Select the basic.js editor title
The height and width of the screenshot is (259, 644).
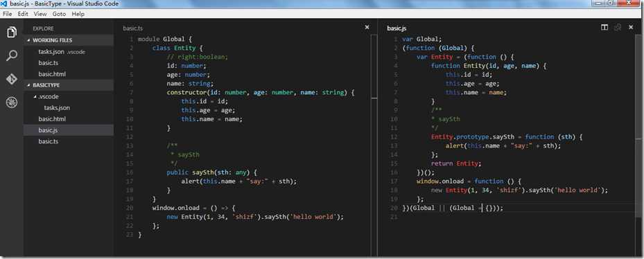point(397,28)
